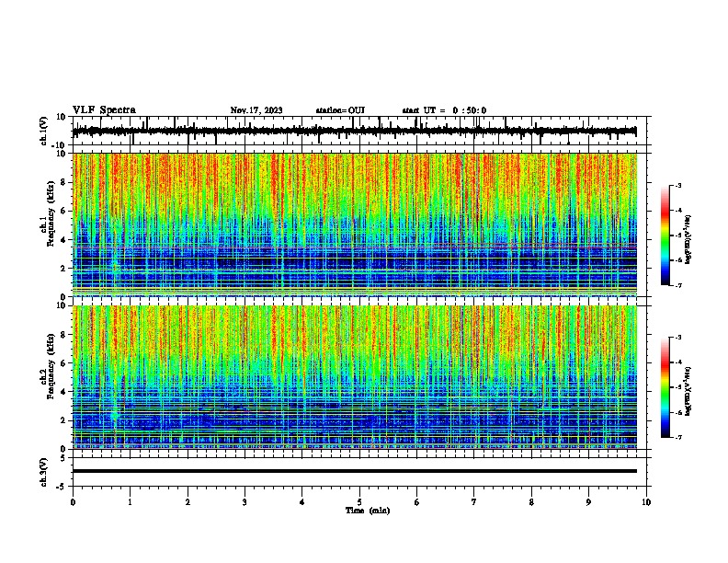The height and width of the screenshot is (563, 728).
Task: Click the "4" kHz tick label on ch.2 axis
Action: tap(63, 392)
